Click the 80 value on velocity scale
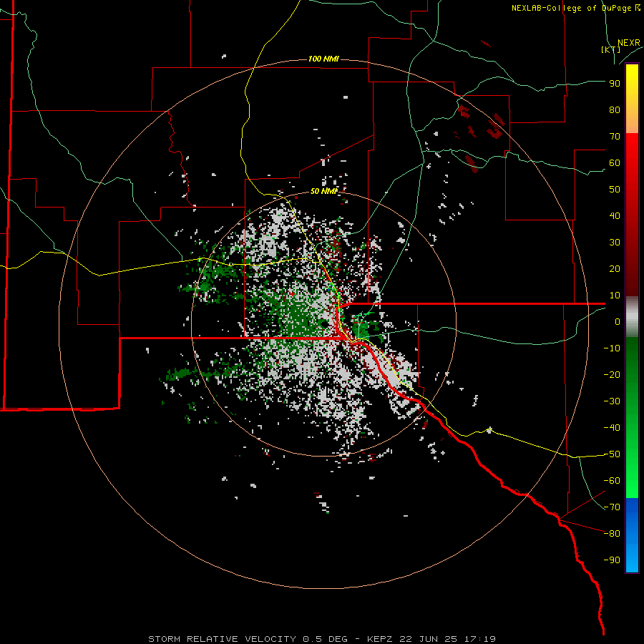Viewport: 644px width, 644px height. pos(615,109)
